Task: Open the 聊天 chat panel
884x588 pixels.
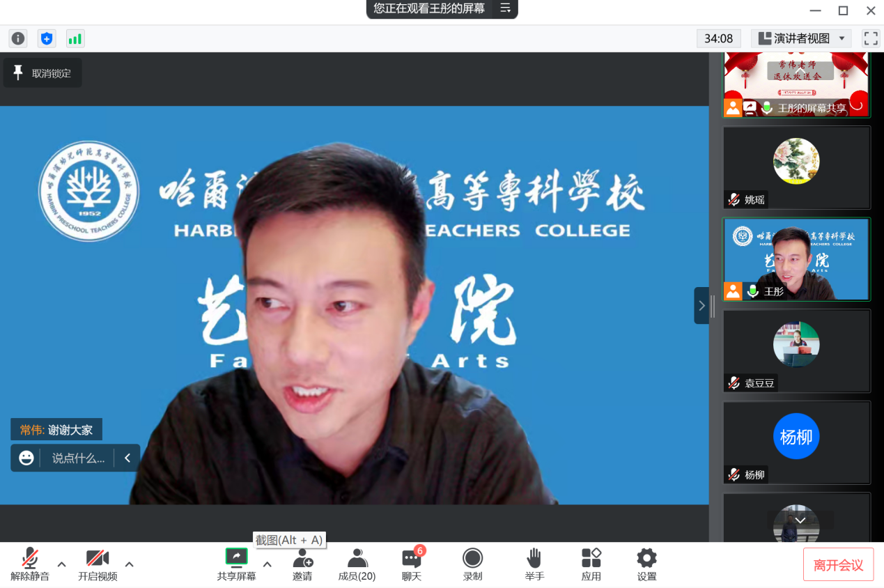Action: click(412, 564)
